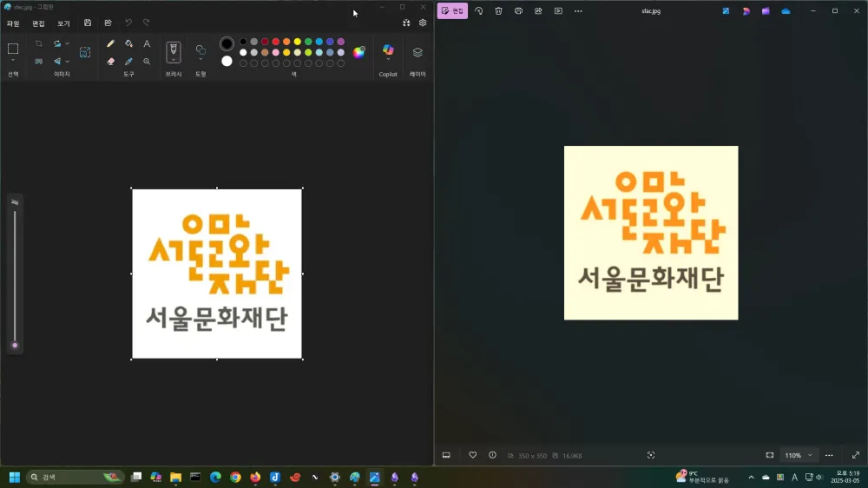
Task: Click the Windows Start button
Action: [15, 477]
